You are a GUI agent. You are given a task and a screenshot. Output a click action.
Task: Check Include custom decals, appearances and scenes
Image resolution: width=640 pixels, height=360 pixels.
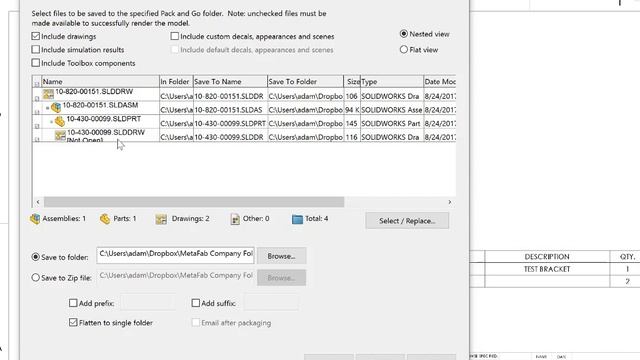click(x=175, y=36)
